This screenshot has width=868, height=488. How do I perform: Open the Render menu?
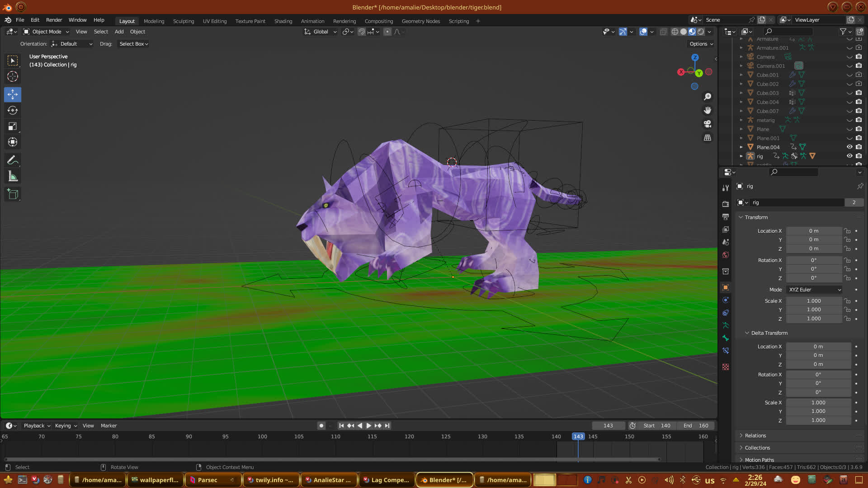(54, 20)
